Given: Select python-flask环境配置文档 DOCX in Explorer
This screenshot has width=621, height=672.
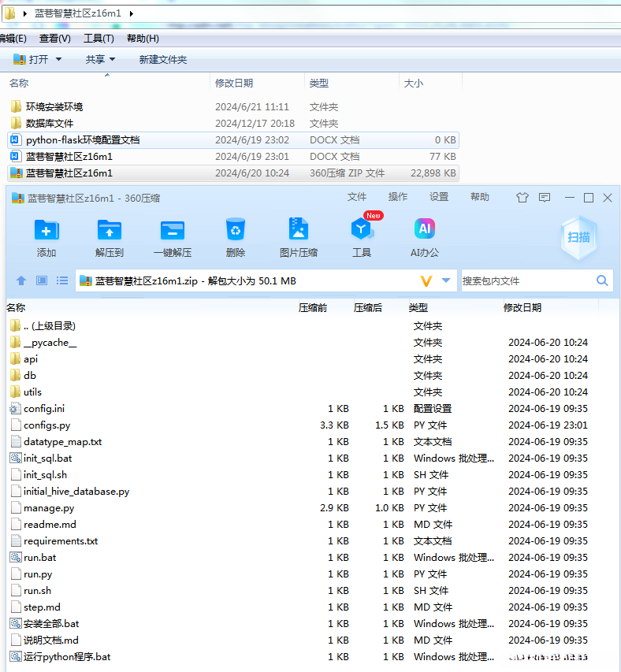Looking at the screenshot, I should (x=233, y=140).
